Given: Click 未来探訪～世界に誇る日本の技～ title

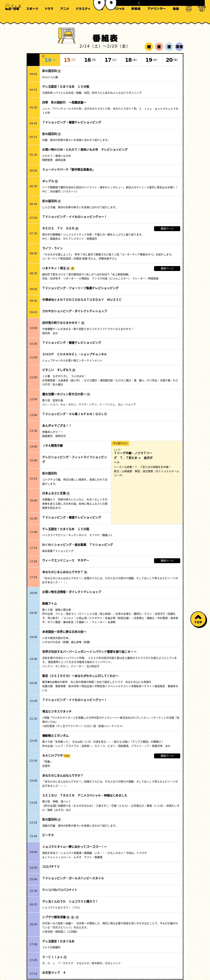Looking at the screenshot, I should click(x=64, y=632).
